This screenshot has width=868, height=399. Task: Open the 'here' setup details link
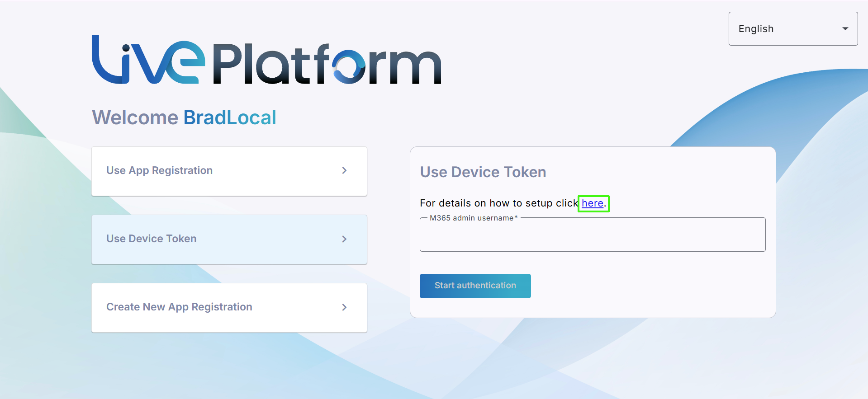tap(592, 203)
